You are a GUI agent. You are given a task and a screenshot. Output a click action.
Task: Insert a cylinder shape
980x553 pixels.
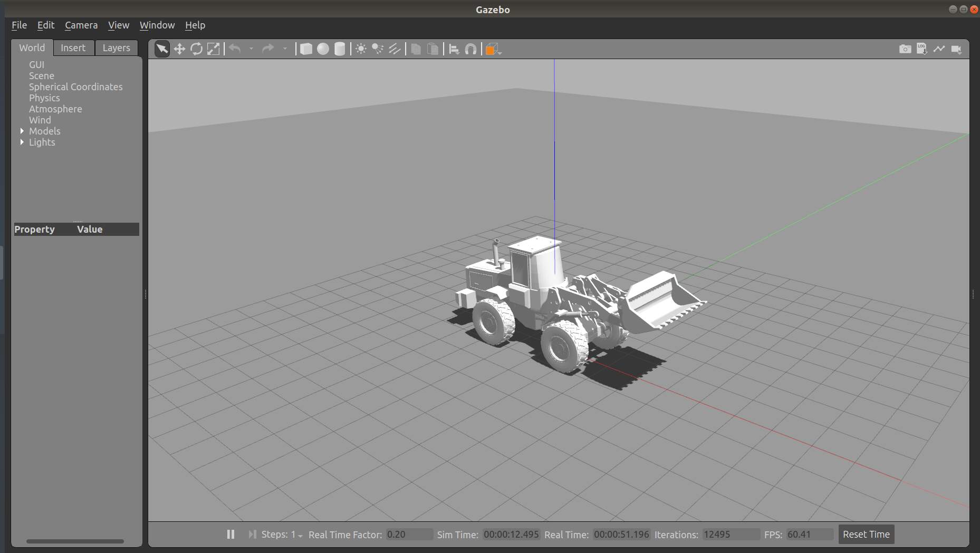click(x=340, y=49)
